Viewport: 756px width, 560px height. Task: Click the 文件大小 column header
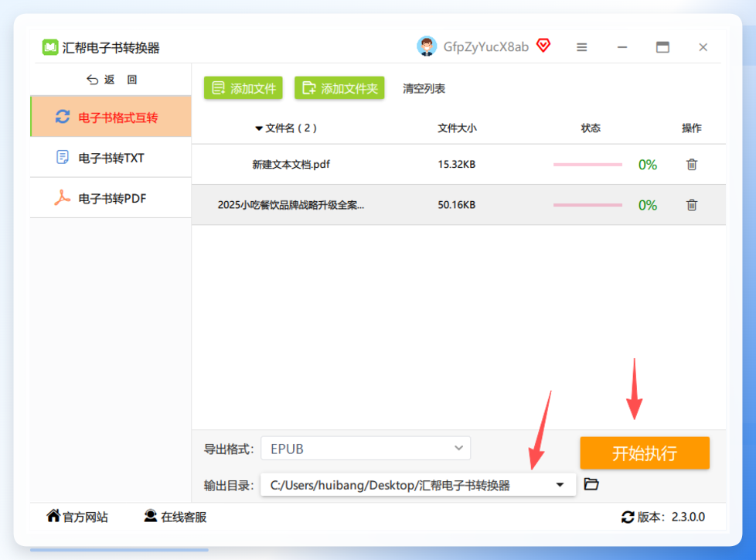click(457, 128)
